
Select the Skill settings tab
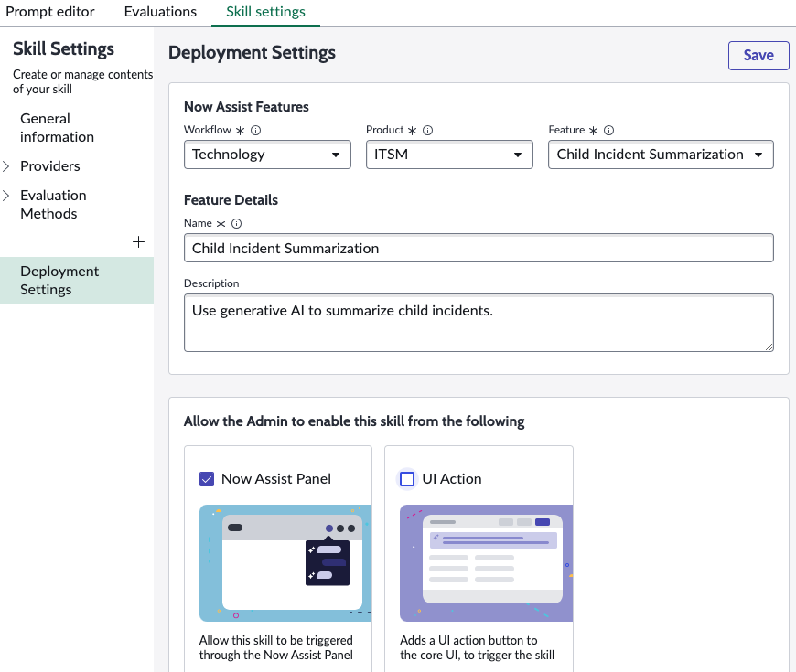click(265, 12)
